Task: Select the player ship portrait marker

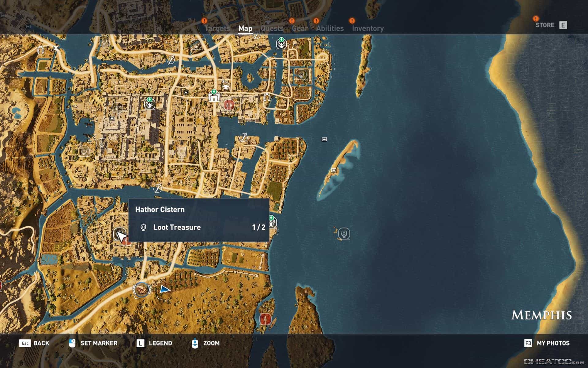Action: [142, 289]
